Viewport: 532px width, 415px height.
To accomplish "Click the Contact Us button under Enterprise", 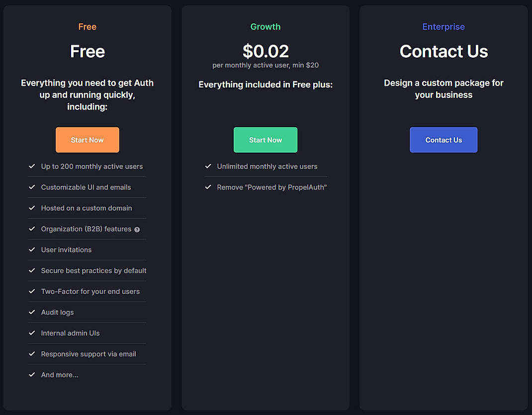I will tap(443, 140).
